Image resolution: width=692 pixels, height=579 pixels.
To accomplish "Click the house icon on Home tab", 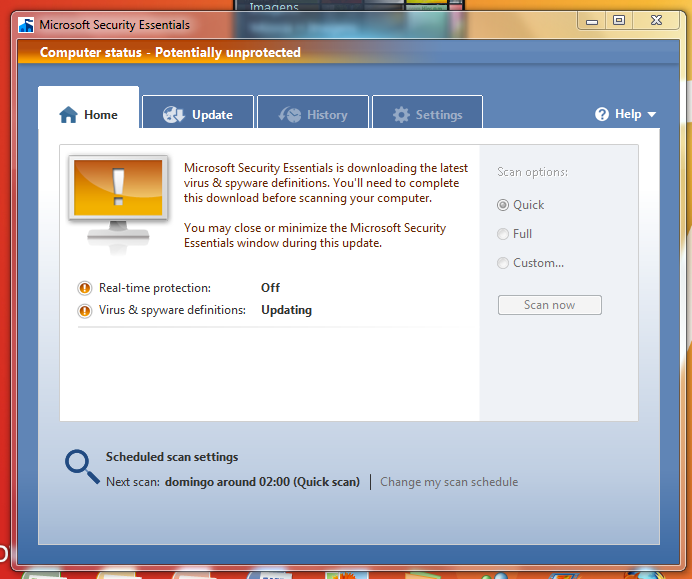I will (x=68, y=115).
